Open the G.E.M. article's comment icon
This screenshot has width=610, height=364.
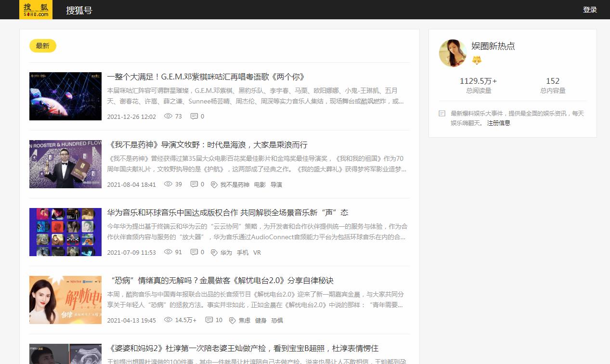pyautogui.click(x=194, y=116)
